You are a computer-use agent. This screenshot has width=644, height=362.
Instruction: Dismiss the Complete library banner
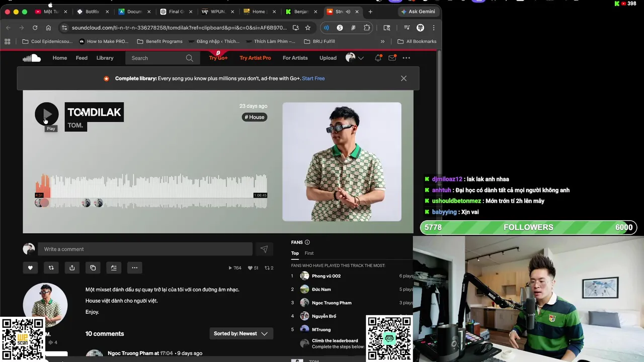point(404,78)
